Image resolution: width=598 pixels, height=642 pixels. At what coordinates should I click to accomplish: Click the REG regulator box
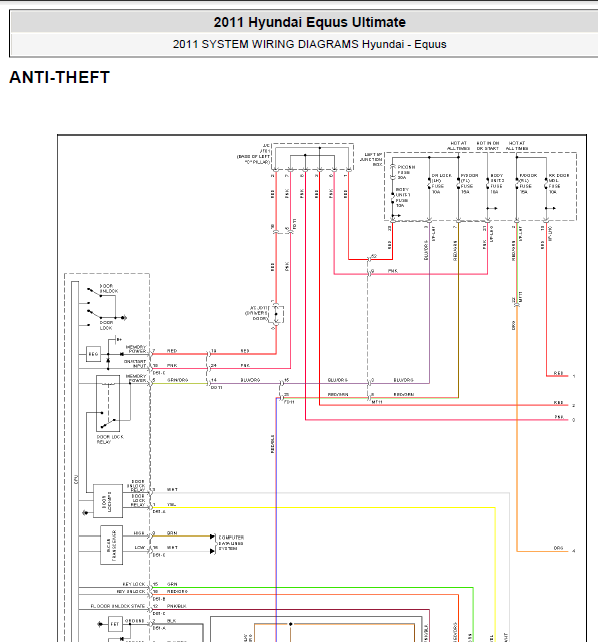point(93,354)
